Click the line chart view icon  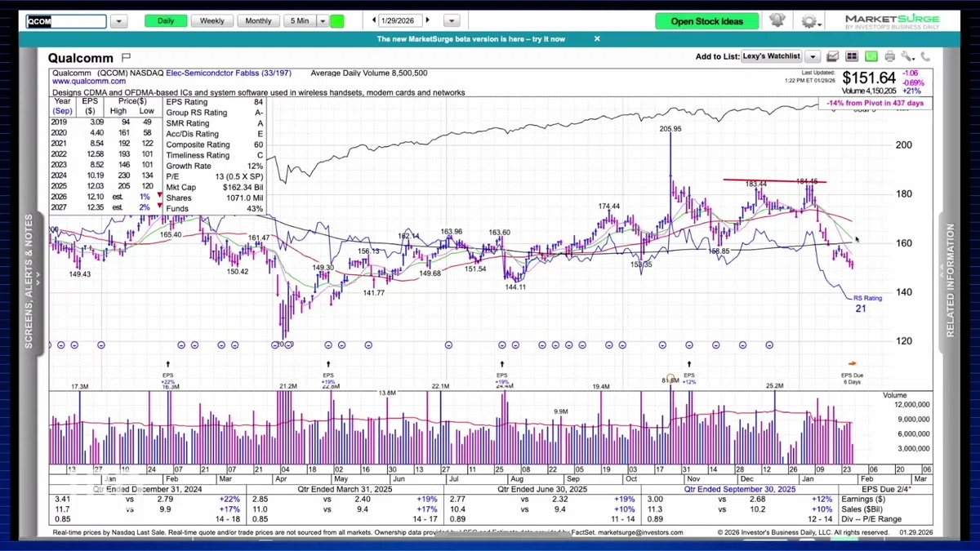[x=833, y=57]
